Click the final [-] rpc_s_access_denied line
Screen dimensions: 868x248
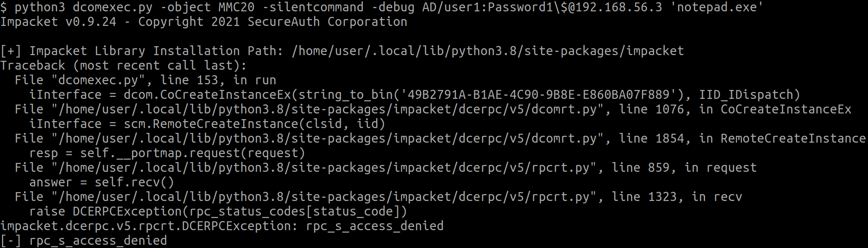click(83, 240)
